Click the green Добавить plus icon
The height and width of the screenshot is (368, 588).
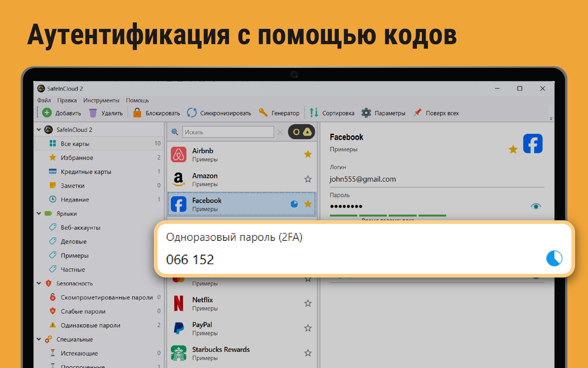pos(47,113)
